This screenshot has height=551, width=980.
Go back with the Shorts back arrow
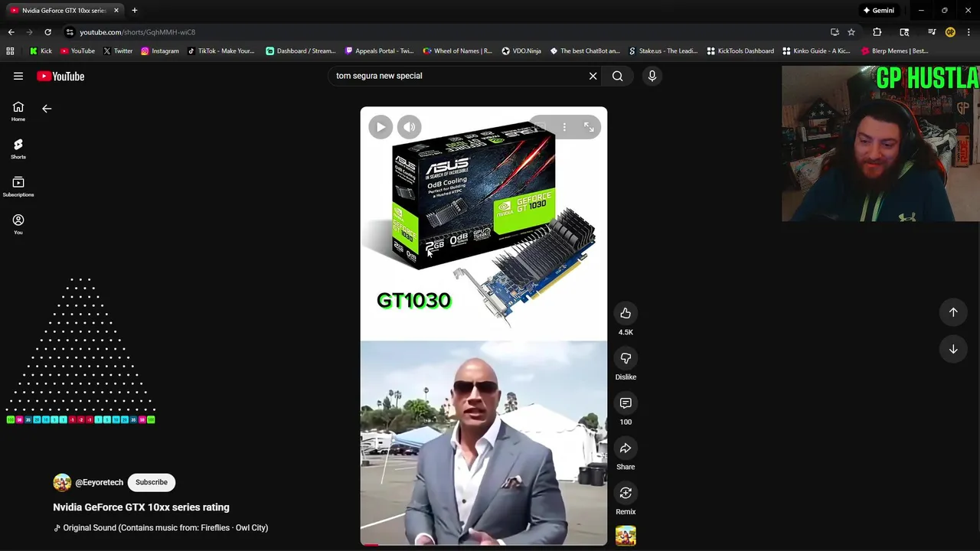47,109
